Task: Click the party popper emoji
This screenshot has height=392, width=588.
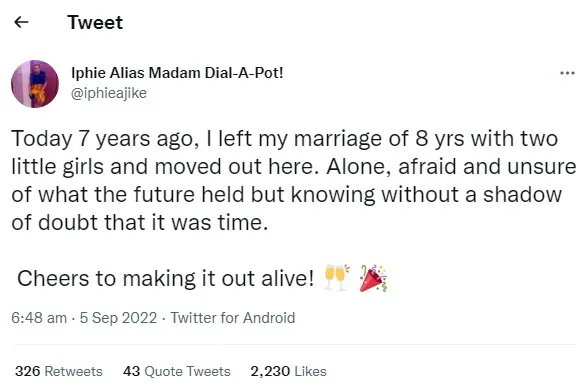Action: pyautogui.click(x=373, y=278)
